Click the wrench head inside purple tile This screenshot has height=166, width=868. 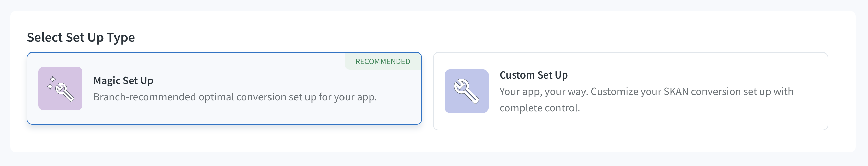tap(61, 89)
